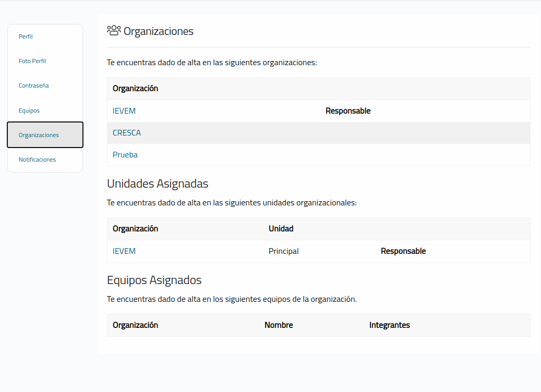
Task: Open the CRESCA organization link
Action: click(x=127, y=133)
